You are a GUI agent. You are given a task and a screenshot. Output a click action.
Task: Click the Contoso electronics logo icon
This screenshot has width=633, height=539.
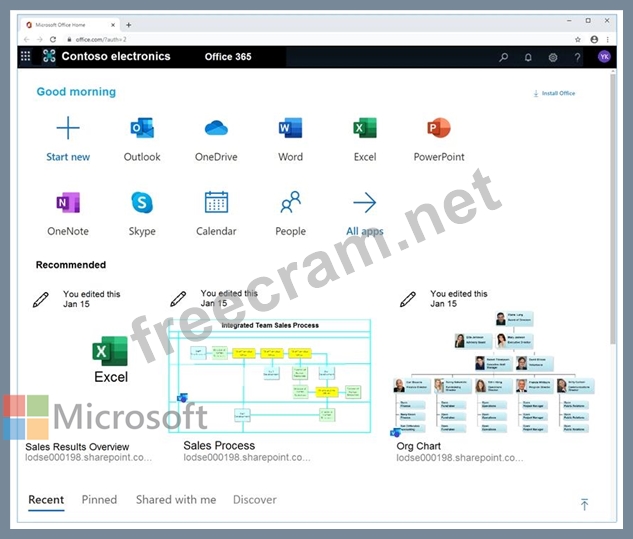[49, 56]
